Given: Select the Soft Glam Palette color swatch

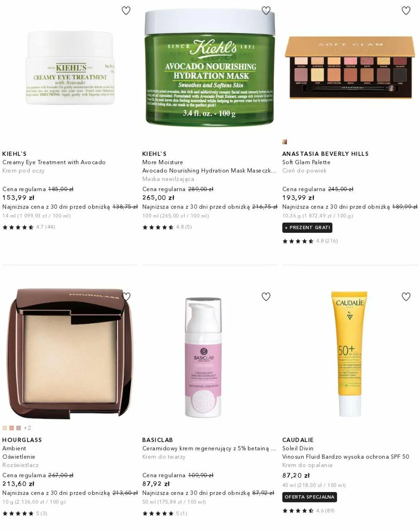Looking at the screenshot, I should click(285, 142).
